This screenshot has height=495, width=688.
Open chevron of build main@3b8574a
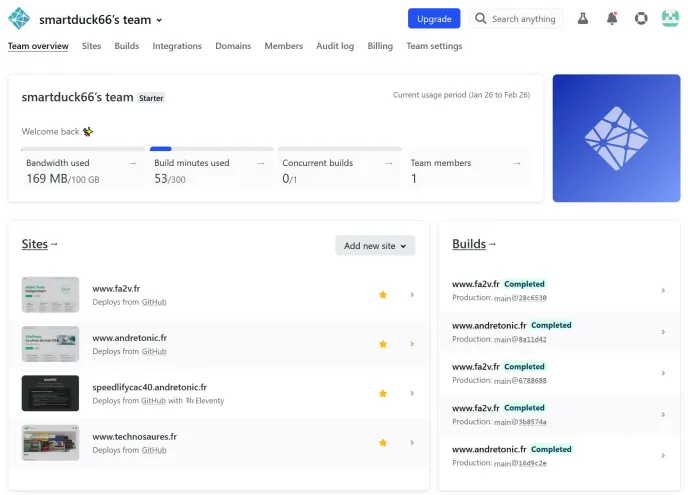point(663,414)
